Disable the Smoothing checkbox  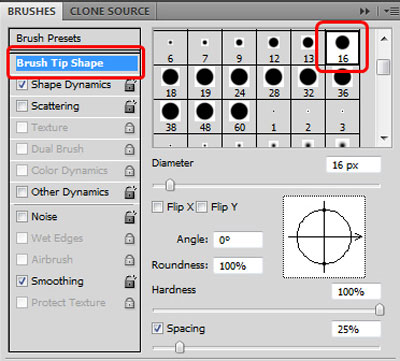[22, 281]
